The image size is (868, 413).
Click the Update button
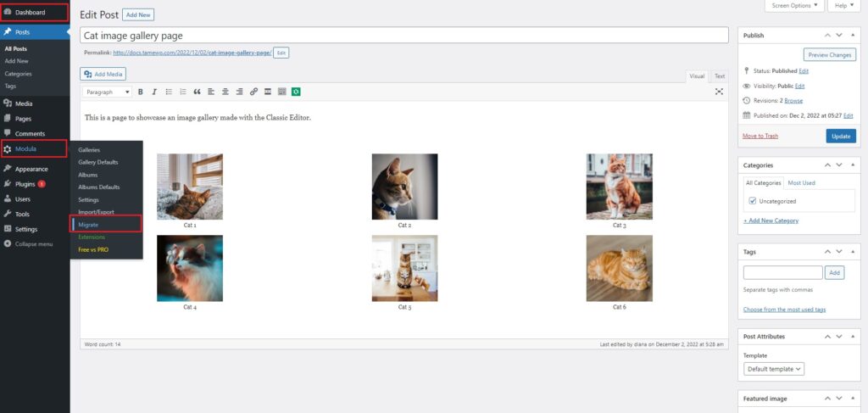click(x=841, y=137)
